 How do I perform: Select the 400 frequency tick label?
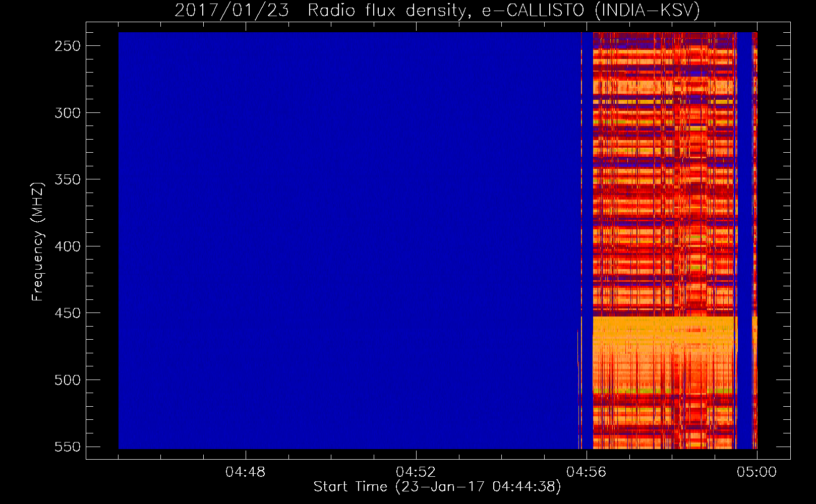tap(68, 246)
